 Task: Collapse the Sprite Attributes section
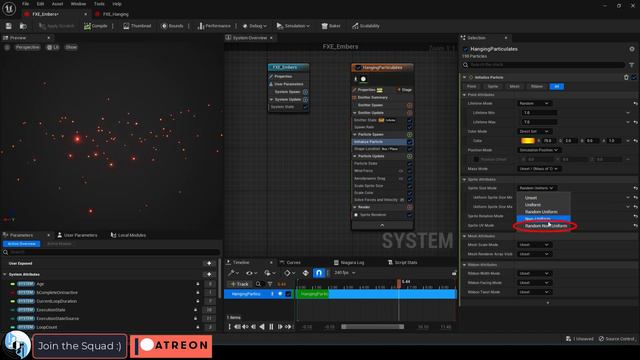pyautogui.click(x=464, y=179)
